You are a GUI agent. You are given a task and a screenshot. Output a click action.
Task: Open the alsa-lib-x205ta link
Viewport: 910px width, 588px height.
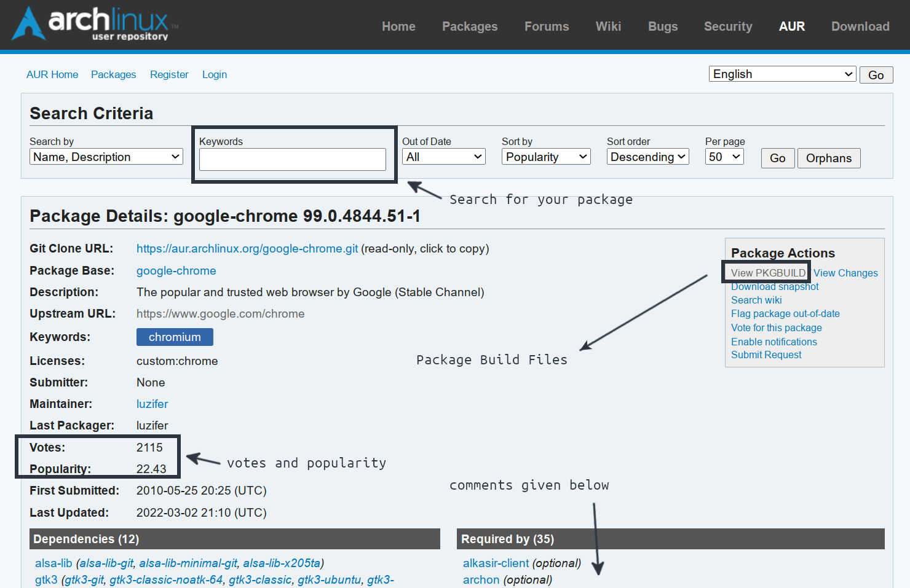[x=282, y=563]
